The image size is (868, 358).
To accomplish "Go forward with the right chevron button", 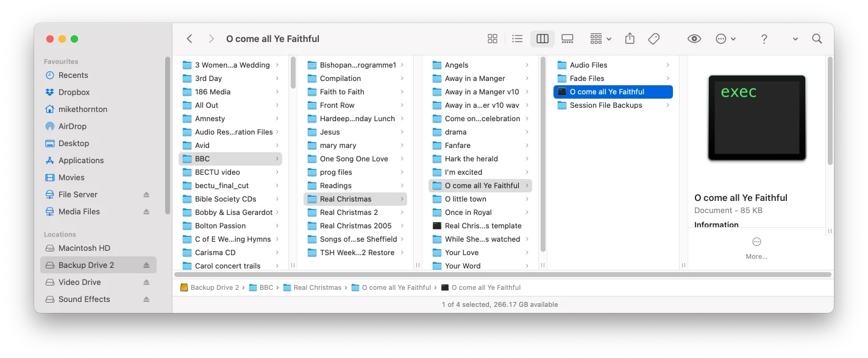I will pyautogui.click(x=211, y=39).
